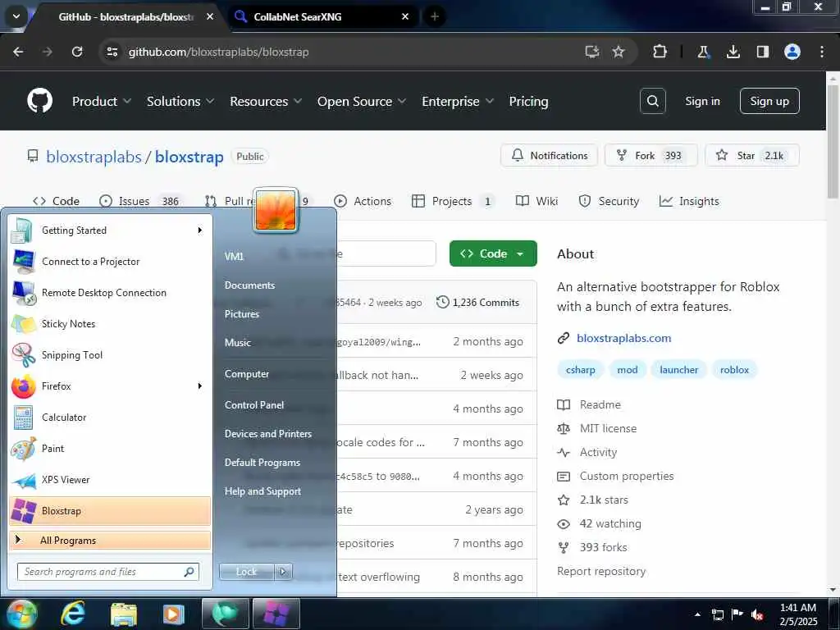840x630 pixels.
Task: Expand the Enterprise dropdown
Action: click(458, 101)
